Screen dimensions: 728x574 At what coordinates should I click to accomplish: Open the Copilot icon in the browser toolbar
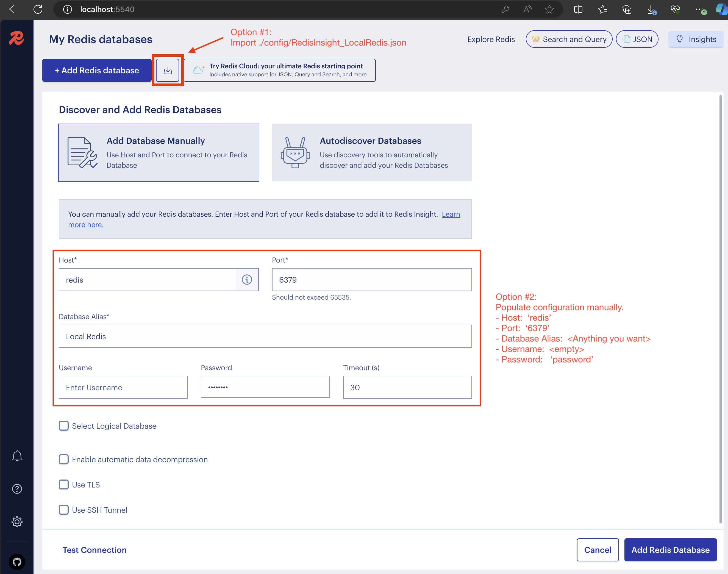(x=722, y=9)
